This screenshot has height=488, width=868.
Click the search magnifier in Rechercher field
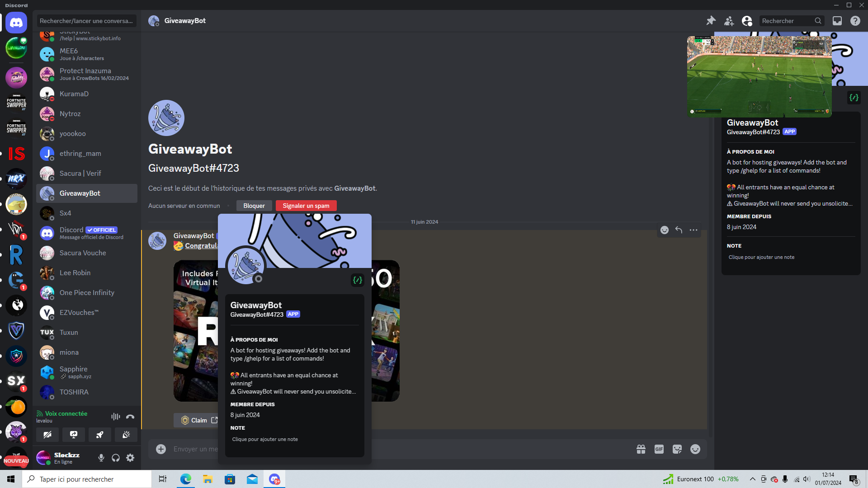tap(818, 21)
